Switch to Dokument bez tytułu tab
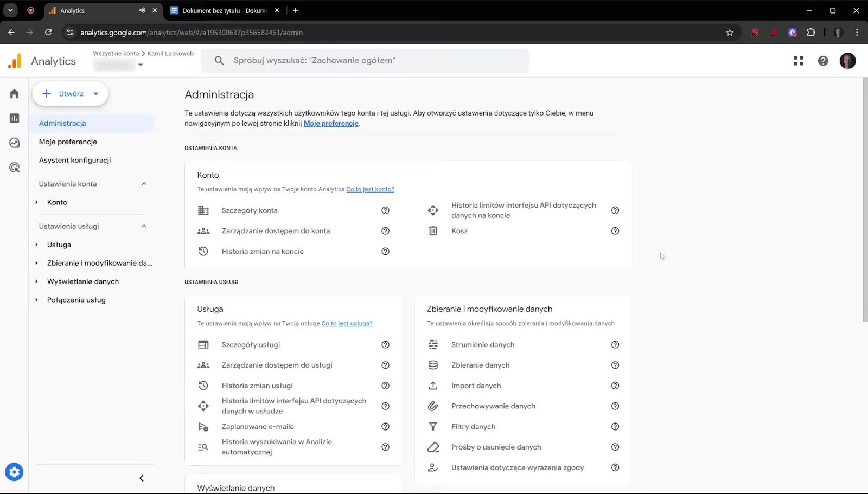The width and height of the screenshot is (868, 494). 225,10
